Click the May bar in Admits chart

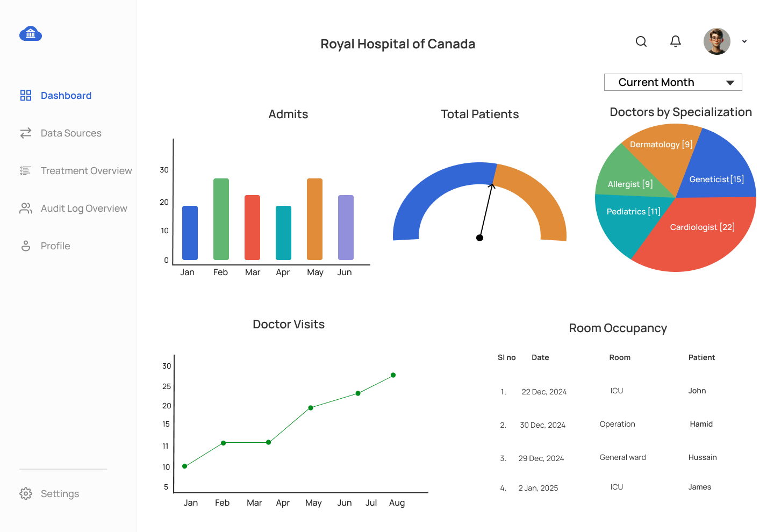(x=314, y=219)
